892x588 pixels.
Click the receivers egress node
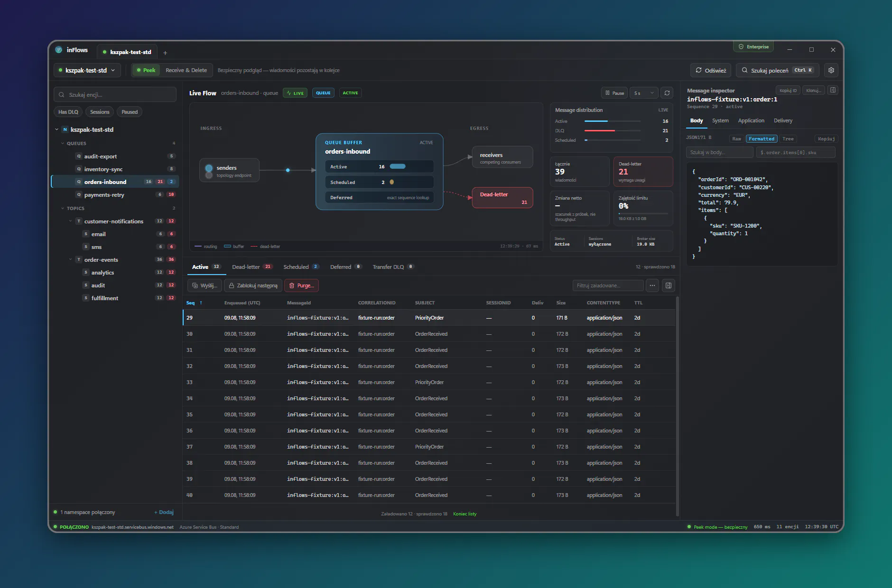pyautogui.click(x=502, y=157)
